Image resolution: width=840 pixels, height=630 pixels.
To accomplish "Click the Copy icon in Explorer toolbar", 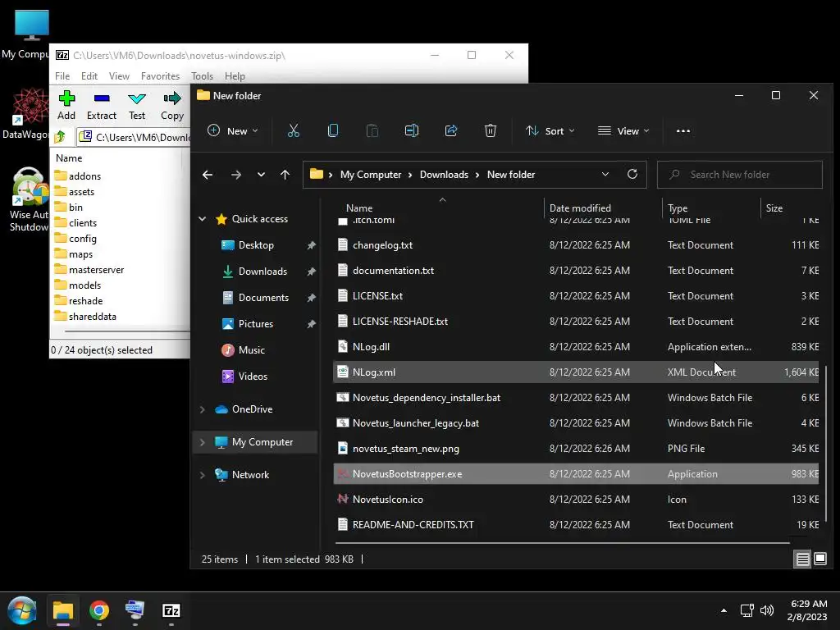I will (333, 130).
